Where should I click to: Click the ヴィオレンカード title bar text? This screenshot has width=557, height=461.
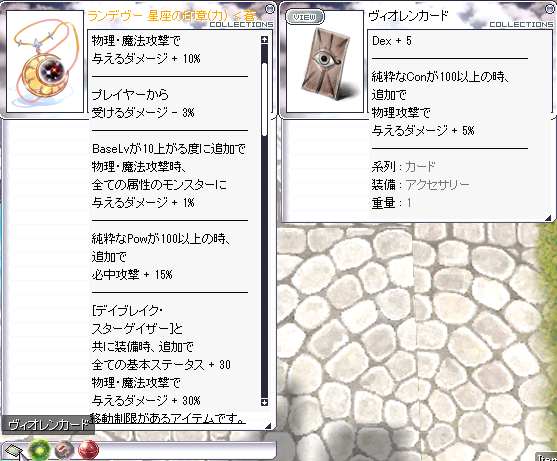click(408, 15)
